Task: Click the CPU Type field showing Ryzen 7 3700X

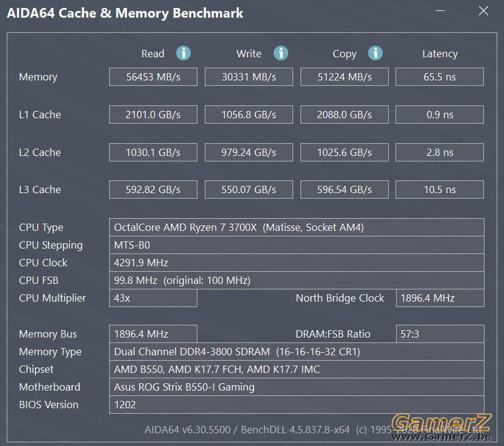Action: (296, 227)
